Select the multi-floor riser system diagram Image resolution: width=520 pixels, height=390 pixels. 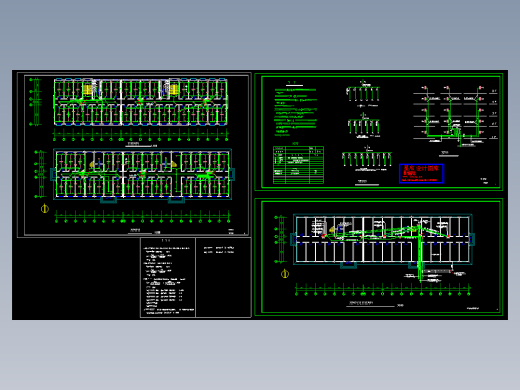(455, 116)
